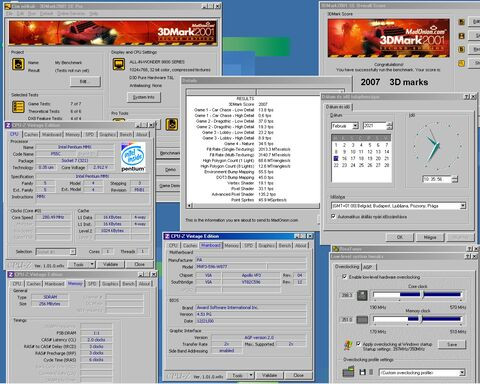Click the Demo button in 3DMark2001
The height and width of the screenshot is (384, 480).
coord(170,170)
